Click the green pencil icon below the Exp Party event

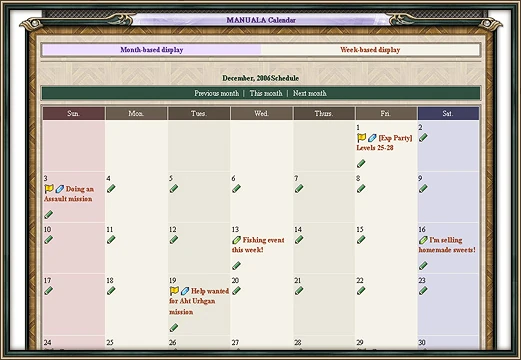(x=361, y=163)
